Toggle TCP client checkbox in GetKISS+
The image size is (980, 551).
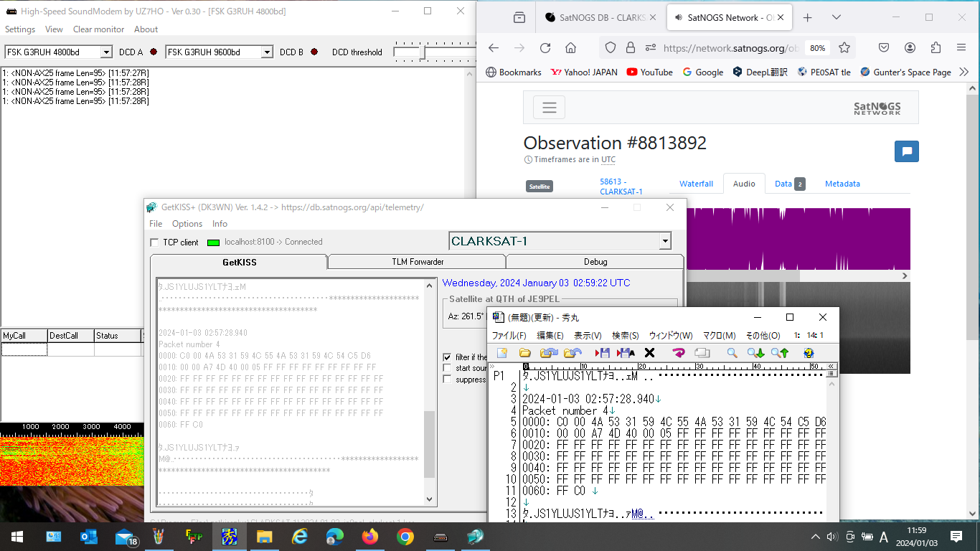coord(154,242)
